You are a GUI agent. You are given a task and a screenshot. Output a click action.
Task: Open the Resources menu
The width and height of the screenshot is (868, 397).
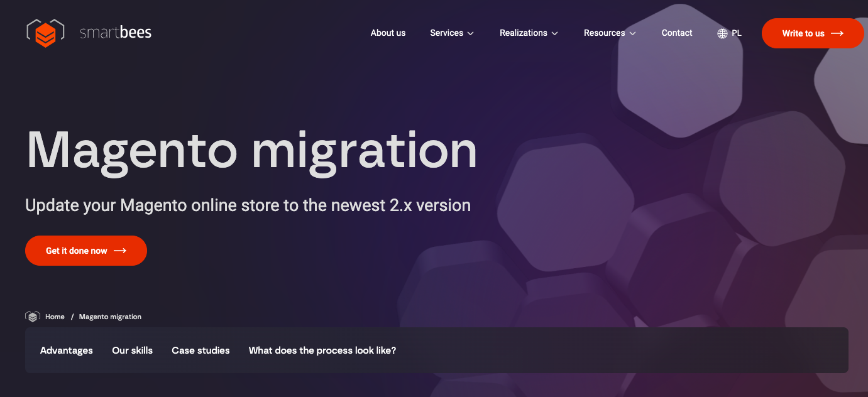click(x=604, y=33)
